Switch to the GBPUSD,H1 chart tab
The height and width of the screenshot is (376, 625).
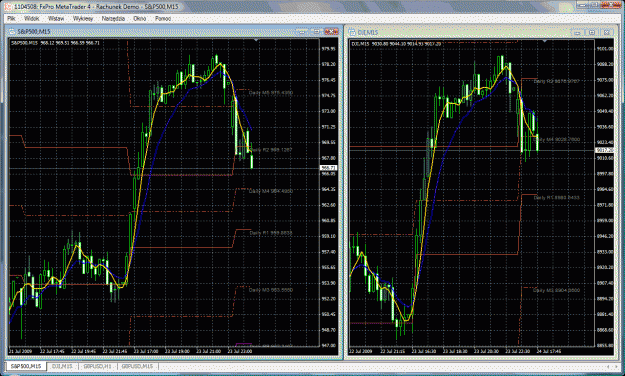point(97,366)
